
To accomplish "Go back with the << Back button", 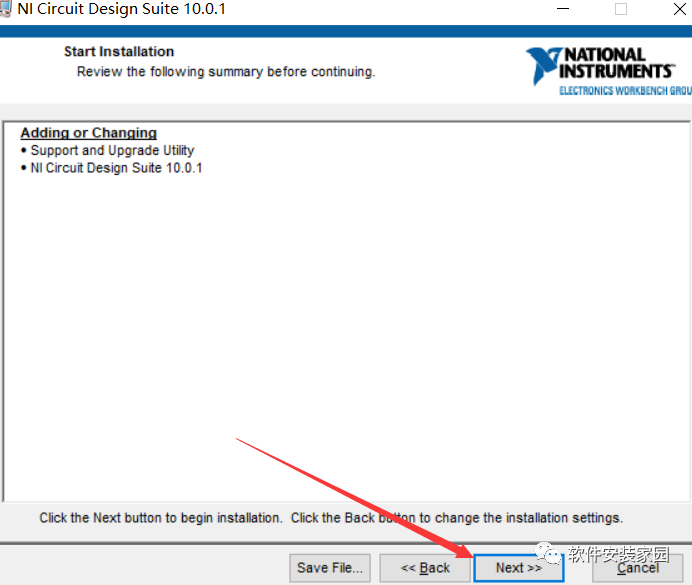I will coord(425,568).
